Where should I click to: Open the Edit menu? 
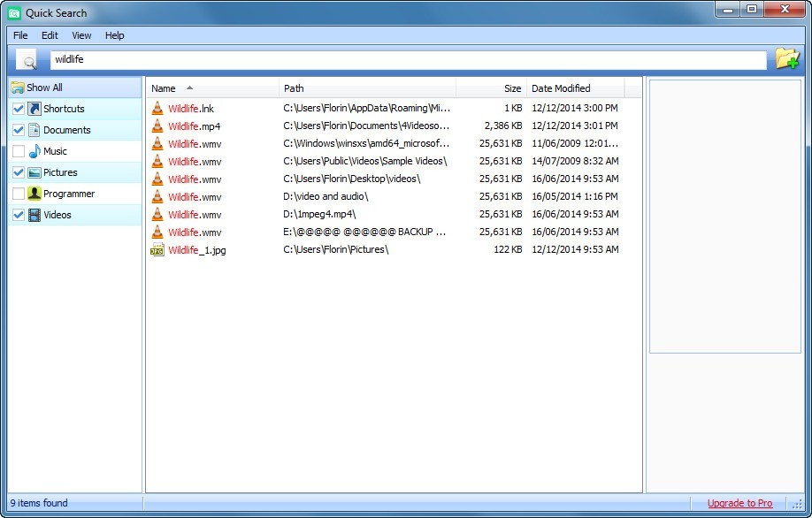(x=50, y=35)
